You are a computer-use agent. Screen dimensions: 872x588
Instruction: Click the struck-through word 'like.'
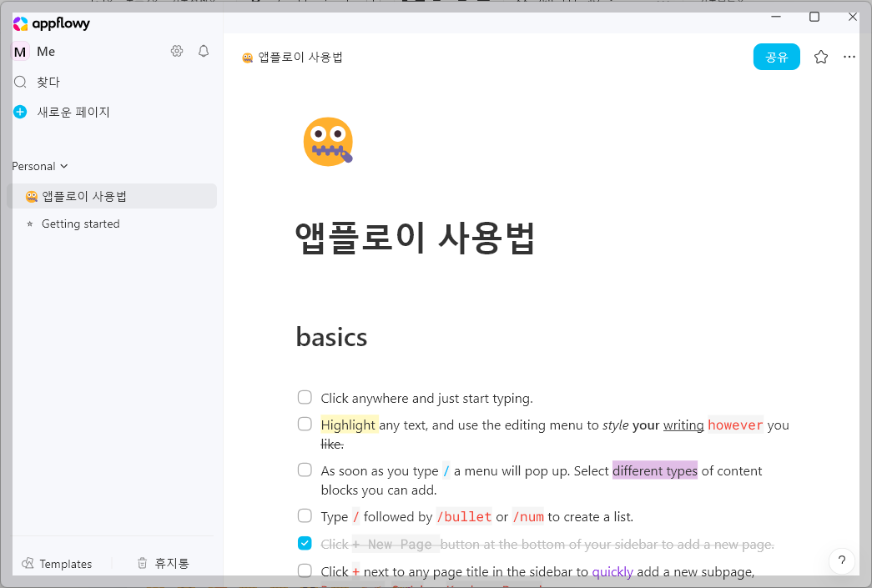(332, 444)
